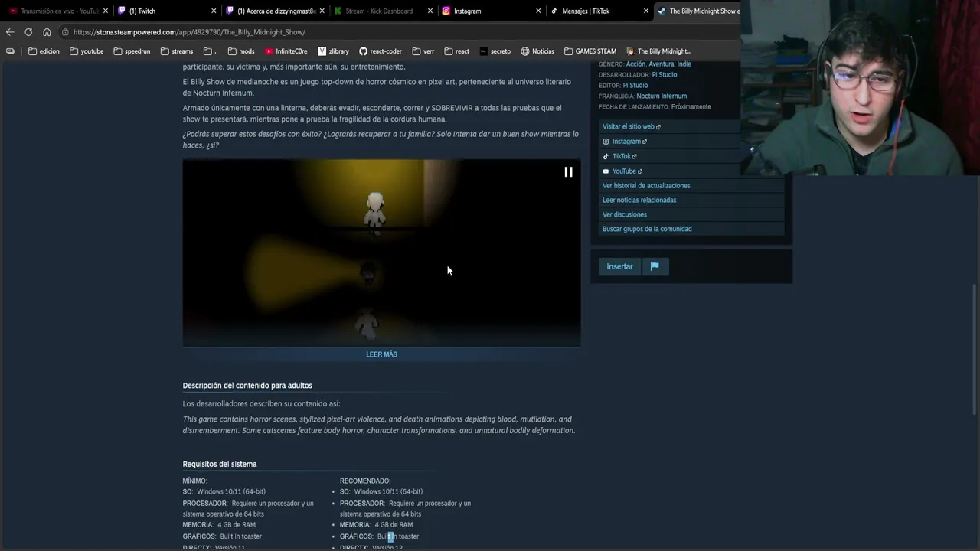
Task: Click the Insertar button
Action: [x=619, y=266]
